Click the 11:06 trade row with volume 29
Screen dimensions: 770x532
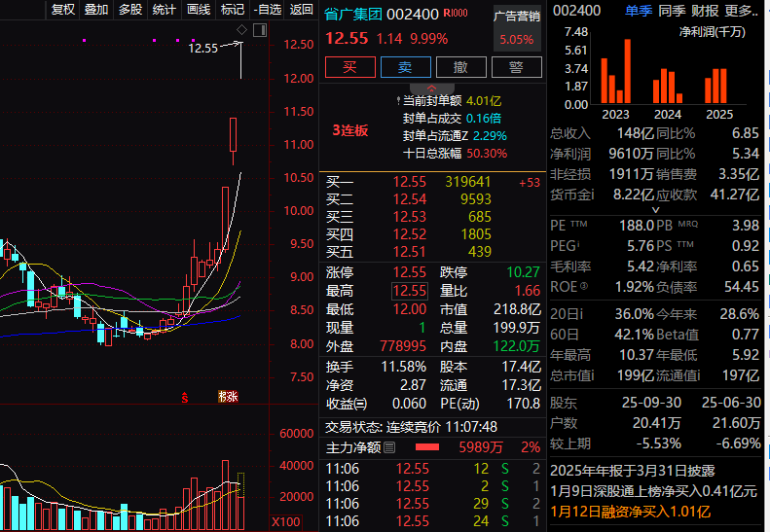pos(432,504)
